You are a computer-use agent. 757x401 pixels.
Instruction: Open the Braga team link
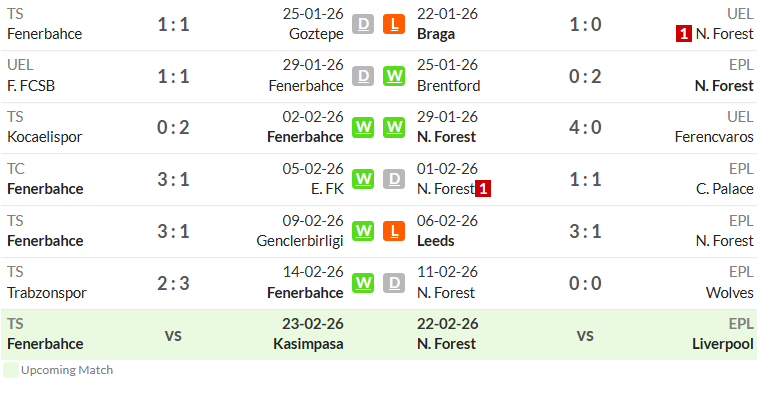pyautogui.click(x=436, y=34)
